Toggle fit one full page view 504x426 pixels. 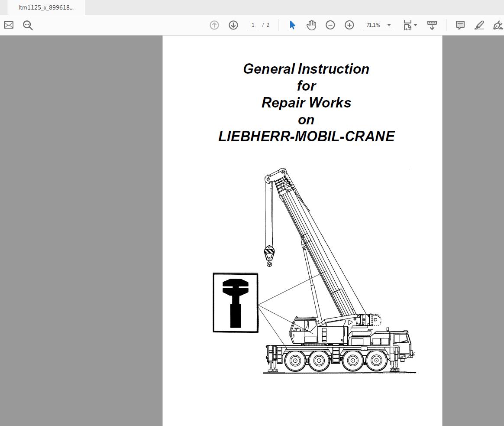pos(407,25)
